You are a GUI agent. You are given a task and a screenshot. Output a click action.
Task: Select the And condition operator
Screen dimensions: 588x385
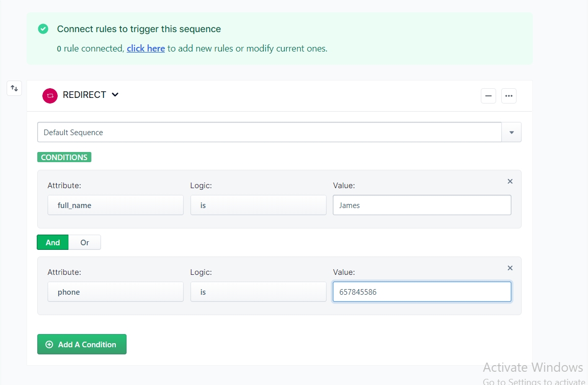[53, 243]
